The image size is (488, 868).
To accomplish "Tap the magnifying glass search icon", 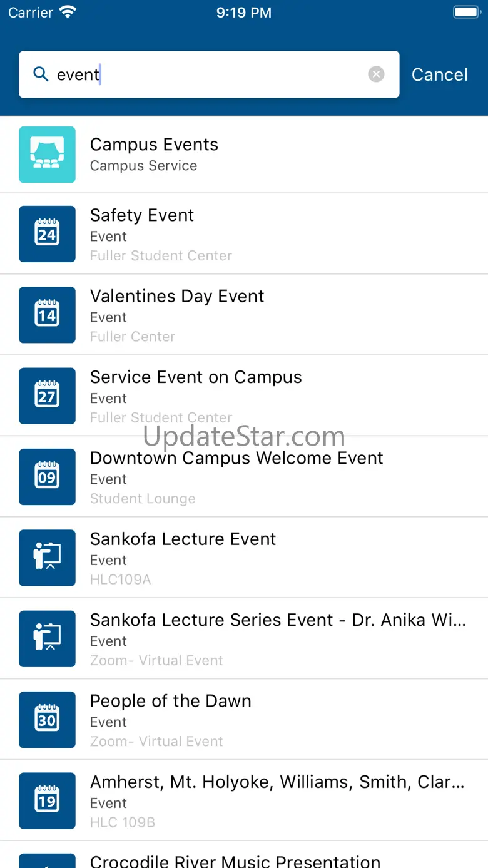I will [x=41, y=74].
